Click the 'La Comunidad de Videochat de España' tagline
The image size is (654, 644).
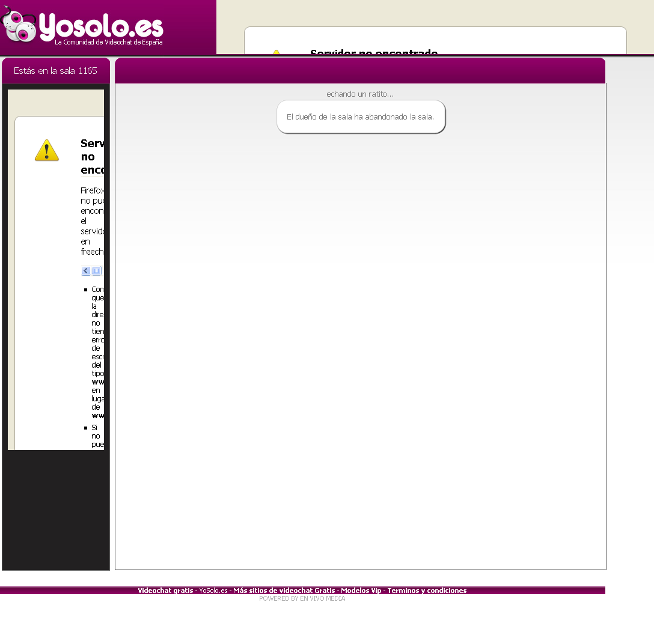tap(108, 43)
